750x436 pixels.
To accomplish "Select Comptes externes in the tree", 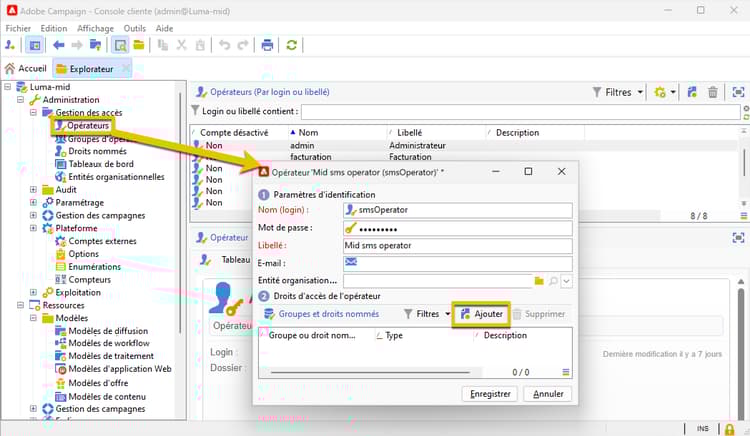I will pos(102,241).
